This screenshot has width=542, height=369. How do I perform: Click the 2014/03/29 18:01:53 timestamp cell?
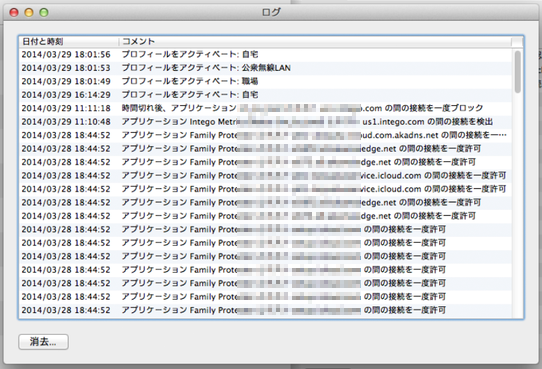tap(66, 68)
